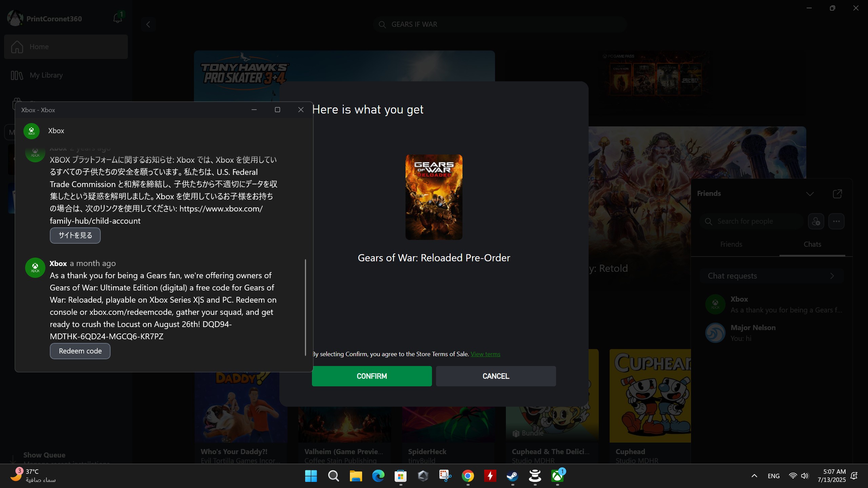Confirm the Gears of War pre-order
Viewport: 868px width, 488px height.
(x=372, y=376)
